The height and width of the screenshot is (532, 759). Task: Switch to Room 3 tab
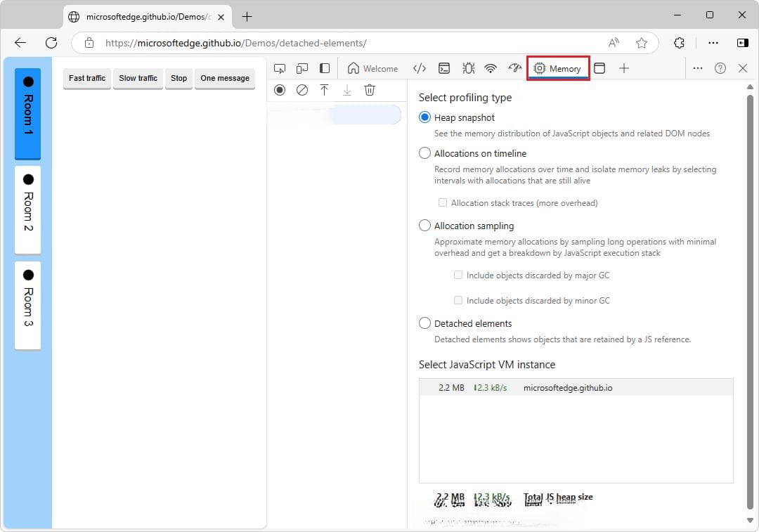click(27, 305)
